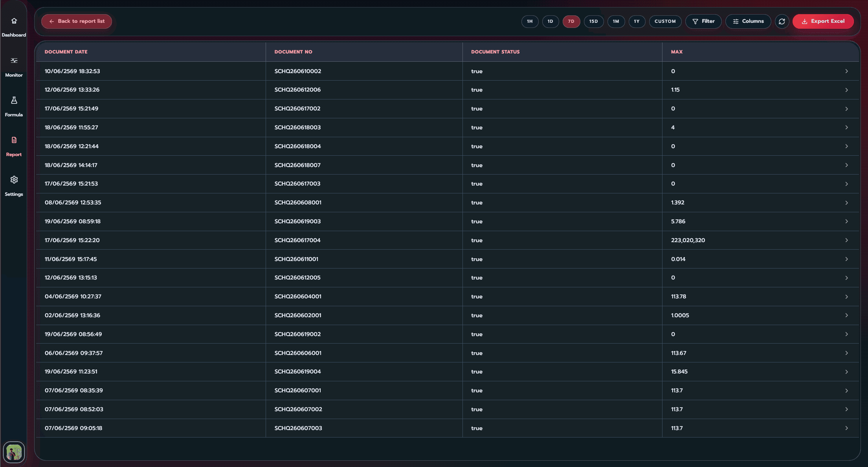The width and height of the screenshot is (868, 467).
Task: Click the refresh data icon
Action: (782, 21)
